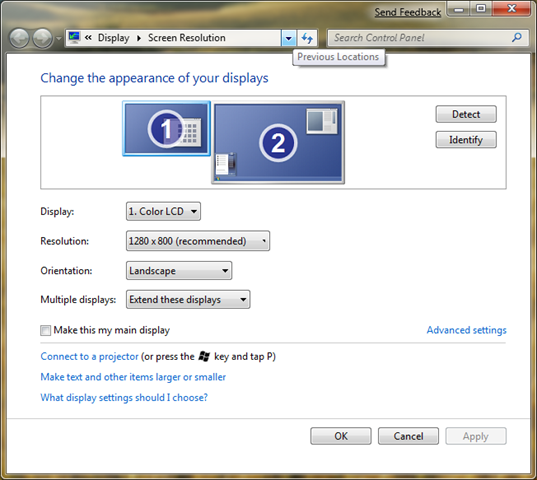Image resolution: width=537 pixels, height=480 pixels.
Task: Click the Identify button
Action: tap(466, 140)
